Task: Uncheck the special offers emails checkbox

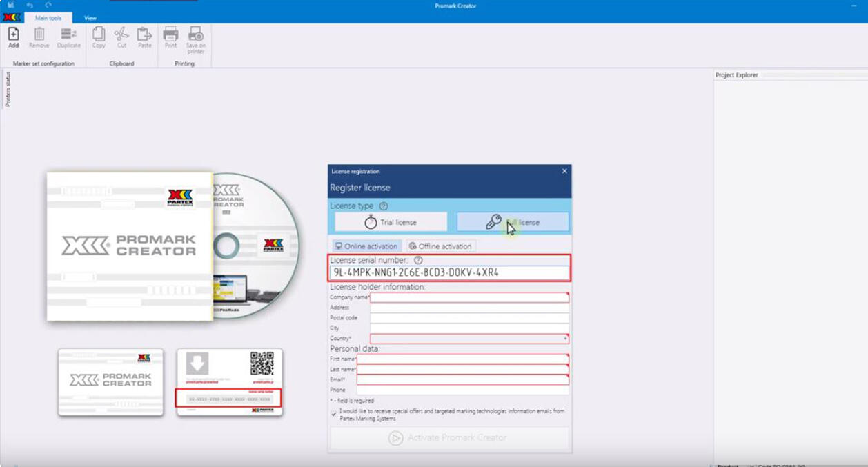Action: click(x=334, y=414)
